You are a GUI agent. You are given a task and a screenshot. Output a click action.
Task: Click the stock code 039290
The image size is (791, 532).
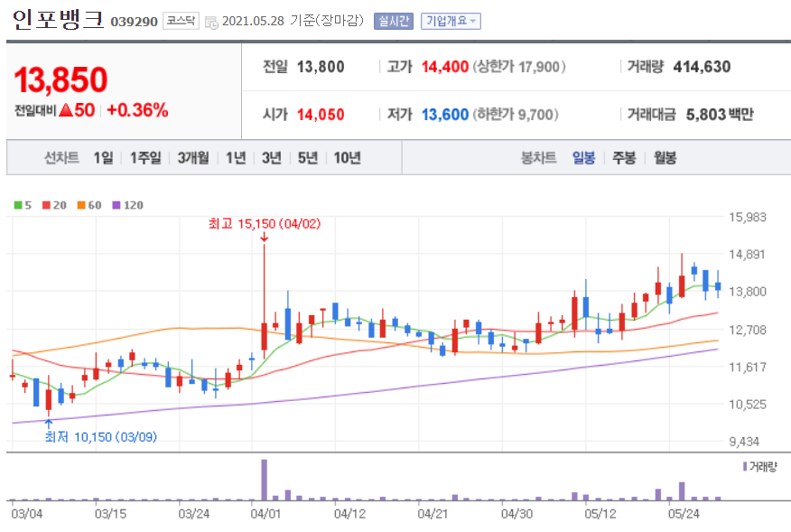pyautogui.click(x=135, y=22)
